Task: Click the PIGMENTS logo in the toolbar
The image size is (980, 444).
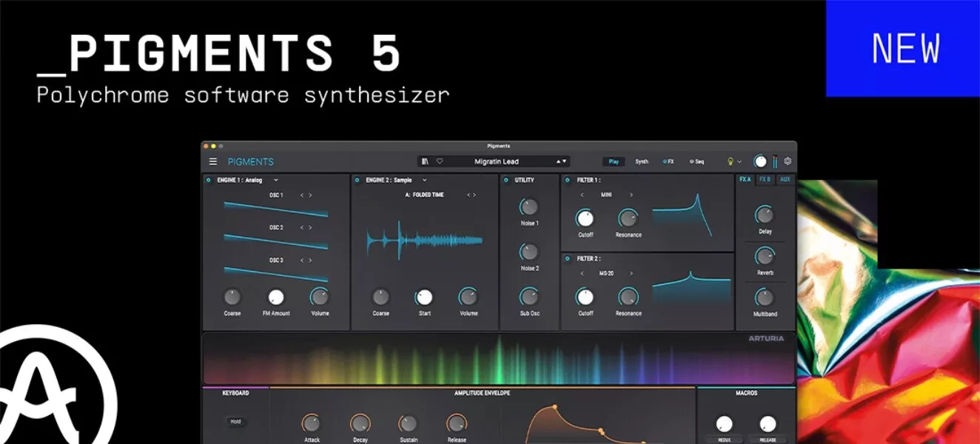Action: 251,161
